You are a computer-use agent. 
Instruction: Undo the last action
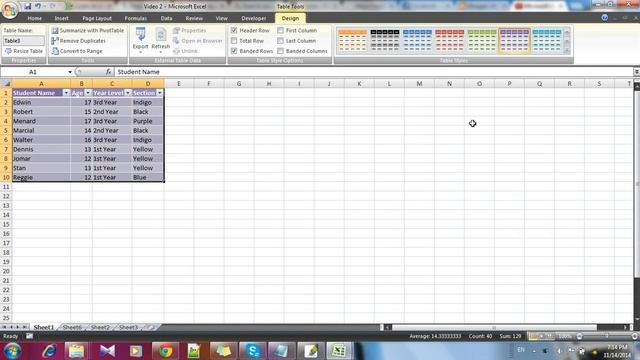(x=38, y=6)
